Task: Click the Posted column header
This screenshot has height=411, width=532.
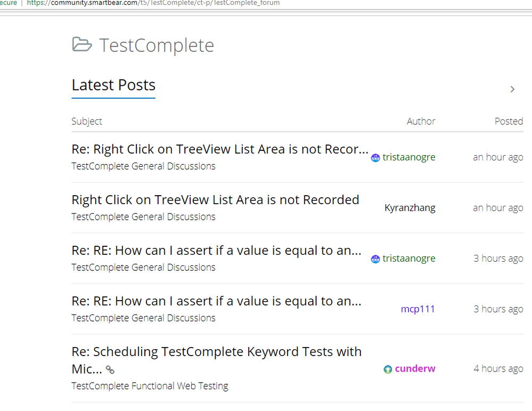Action: pos(509,121)
